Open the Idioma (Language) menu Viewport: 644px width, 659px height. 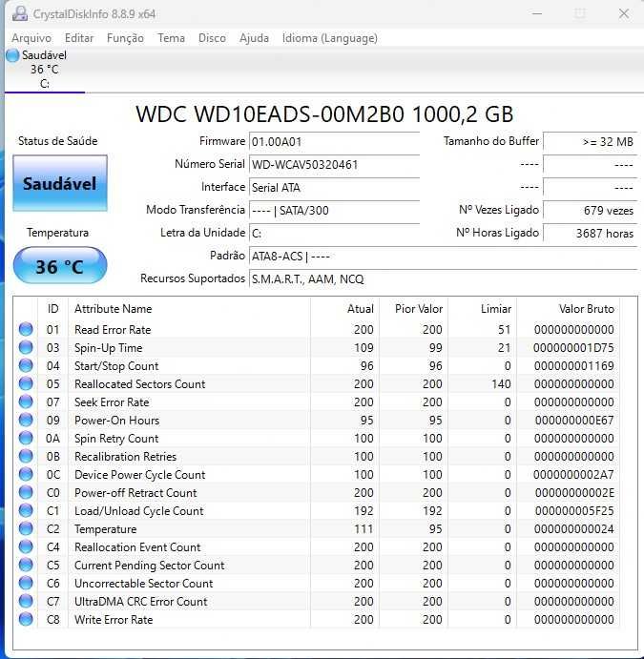pos(329,38)
